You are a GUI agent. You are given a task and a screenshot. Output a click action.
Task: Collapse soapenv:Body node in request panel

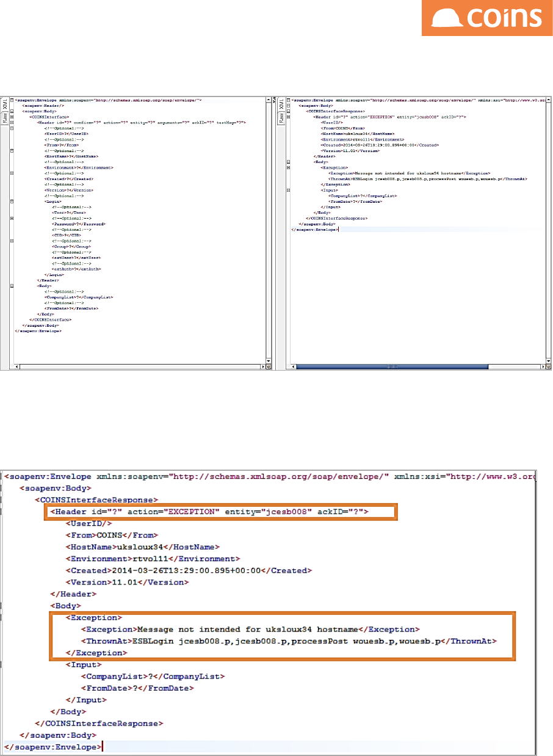pos(12,111)
